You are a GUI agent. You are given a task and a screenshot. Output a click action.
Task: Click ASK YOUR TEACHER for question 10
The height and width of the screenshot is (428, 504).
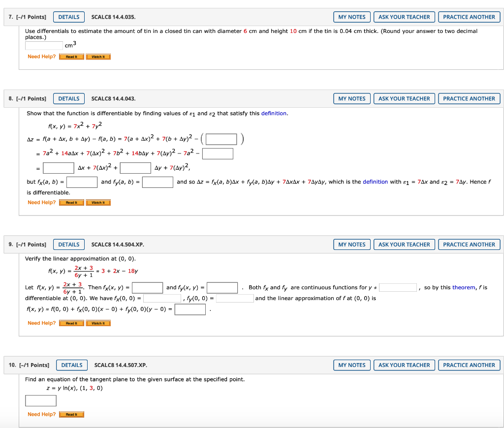(404, 365)
